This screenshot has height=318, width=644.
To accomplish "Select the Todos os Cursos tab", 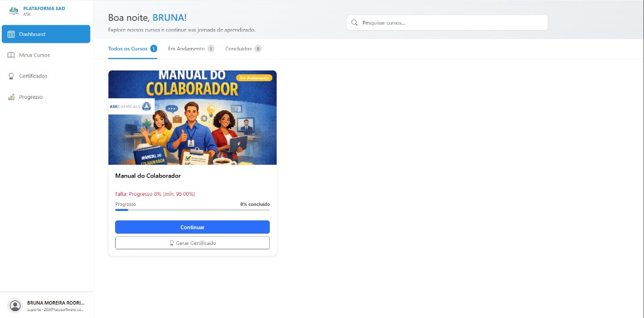I will (x=133, y=48).
